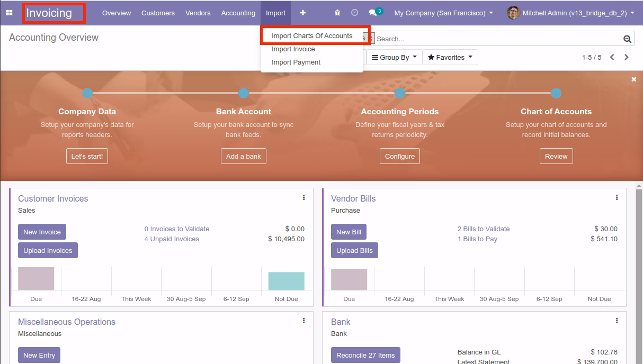Open the apps grid home icon
Screen dimensions: 643x364
click(9, 13)
